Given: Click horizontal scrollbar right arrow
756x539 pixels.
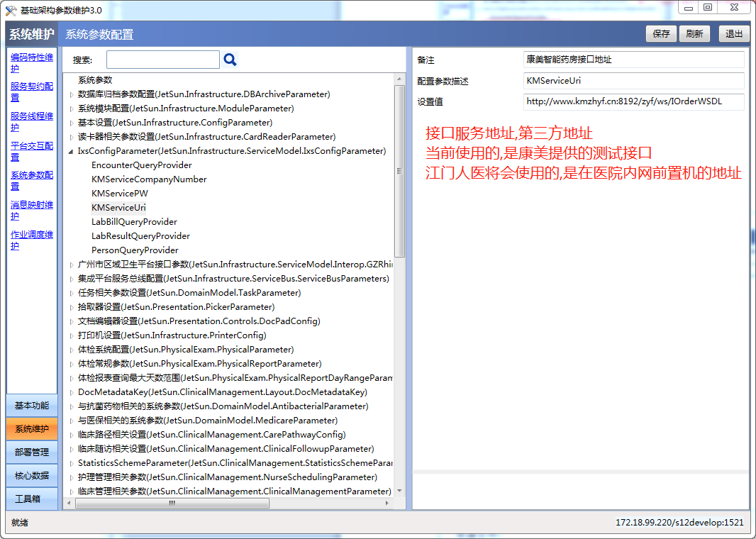Looking at the screenshot, I should 387,503.
